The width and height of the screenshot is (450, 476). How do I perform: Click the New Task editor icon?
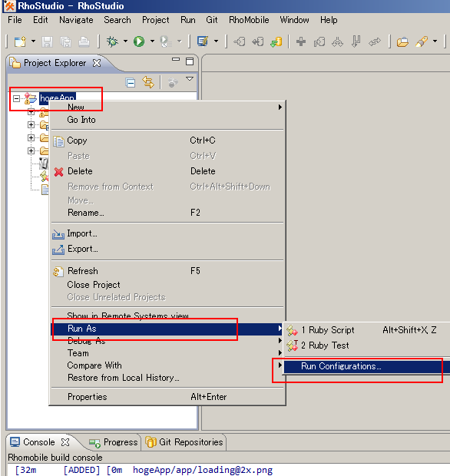click(x=203, y=41)
